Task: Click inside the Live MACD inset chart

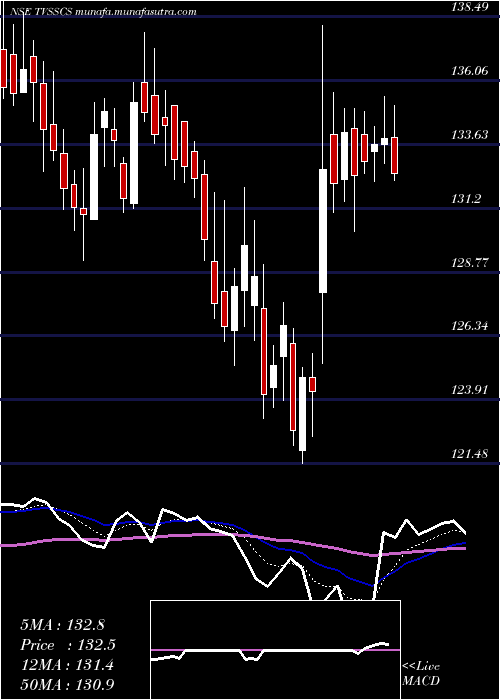Action: click(275, 650)
